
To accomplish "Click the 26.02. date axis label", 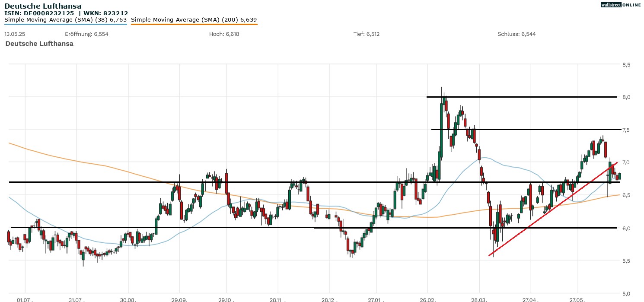I will pos(427,299).
